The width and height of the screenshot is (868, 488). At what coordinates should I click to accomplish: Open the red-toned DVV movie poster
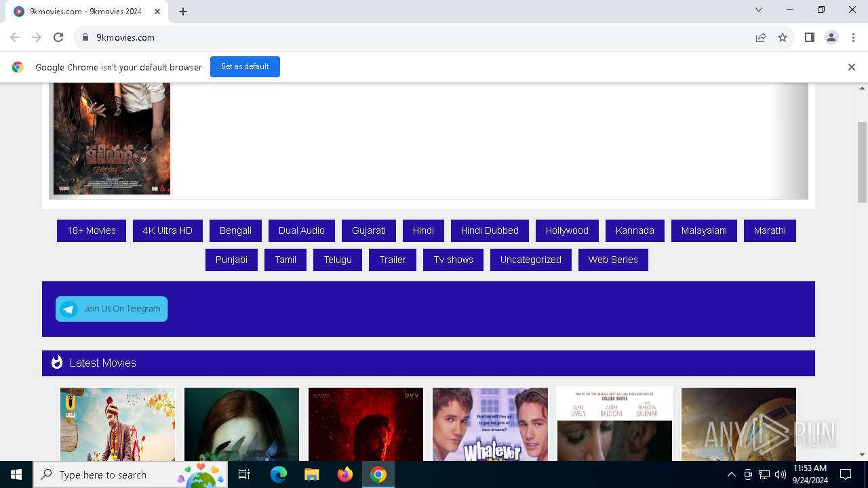(x=366, y=424)
